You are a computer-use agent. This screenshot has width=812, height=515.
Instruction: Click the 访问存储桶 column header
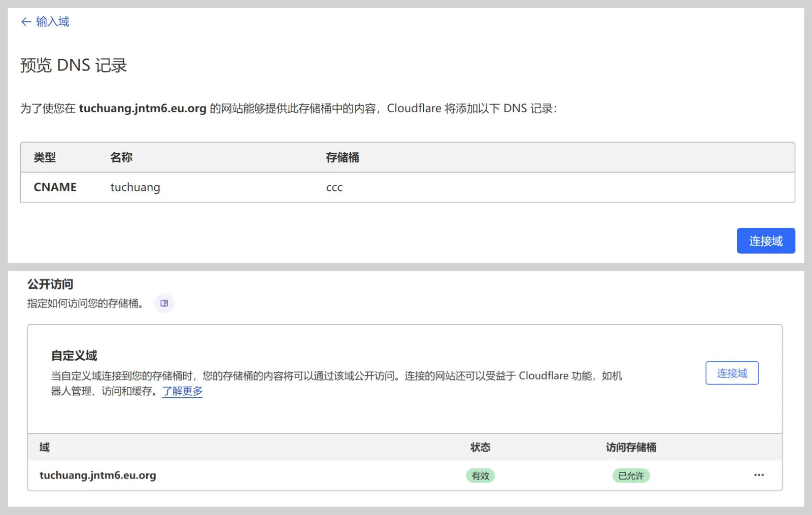(631, 448)
